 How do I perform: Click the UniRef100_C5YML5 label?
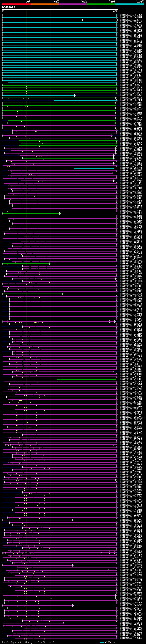click(x=131, y=625)
